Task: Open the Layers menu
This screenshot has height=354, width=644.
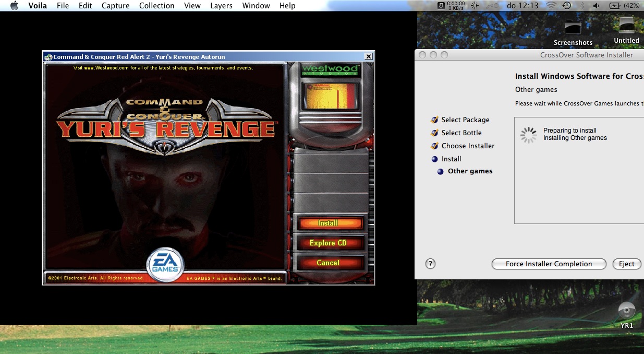Action: pyautogui.click(x=221, y=6)
